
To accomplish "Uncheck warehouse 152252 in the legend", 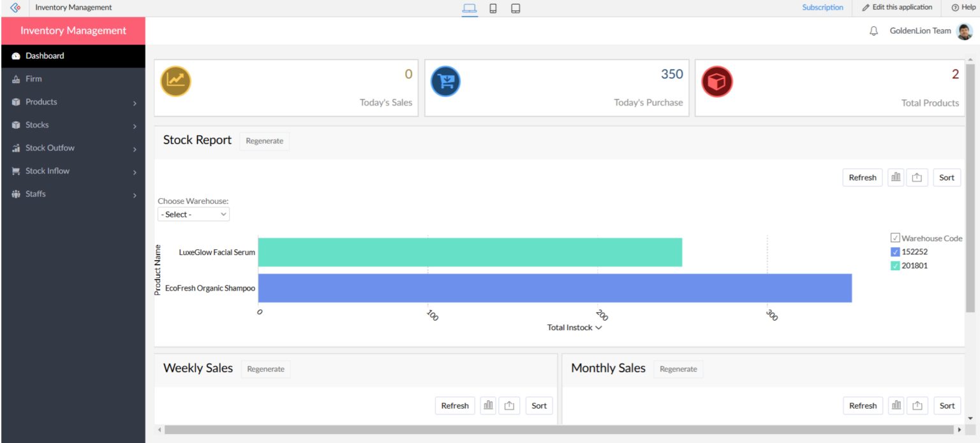I will (x=895, y=251).
